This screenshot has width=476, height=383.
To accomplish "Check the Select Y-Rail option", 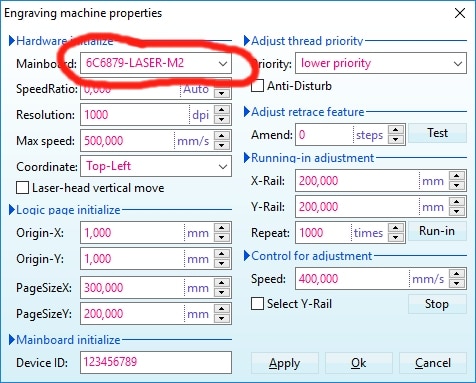I will [257, 304].
